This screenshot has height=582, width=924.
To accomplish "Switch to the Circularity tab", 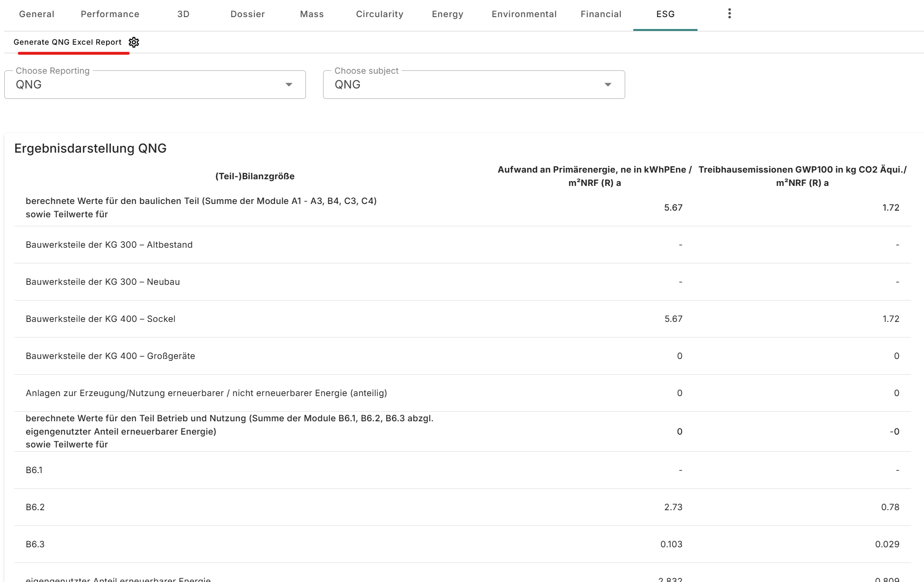I will click(x=380, y=14).
